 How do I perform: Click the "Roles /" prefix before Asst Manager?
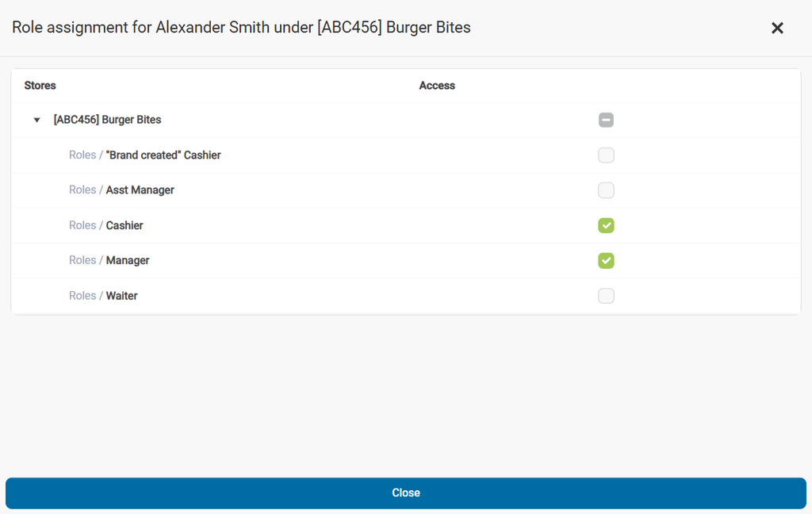[86, 190]
